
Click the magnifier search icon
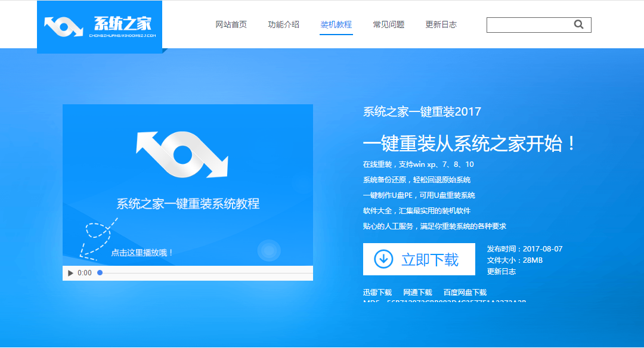(578, 24)
